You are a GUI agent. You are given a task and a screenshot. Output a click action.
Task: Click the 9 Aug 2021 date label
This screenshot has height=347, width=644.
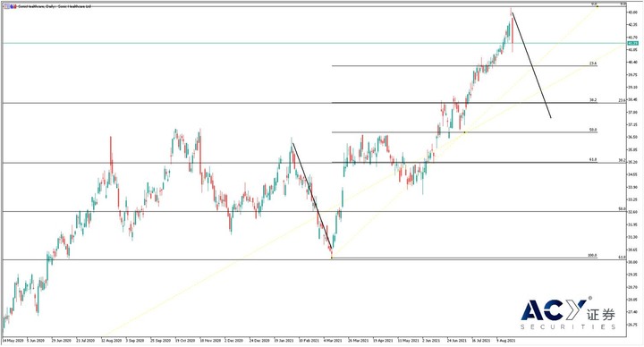coord(506,341)
